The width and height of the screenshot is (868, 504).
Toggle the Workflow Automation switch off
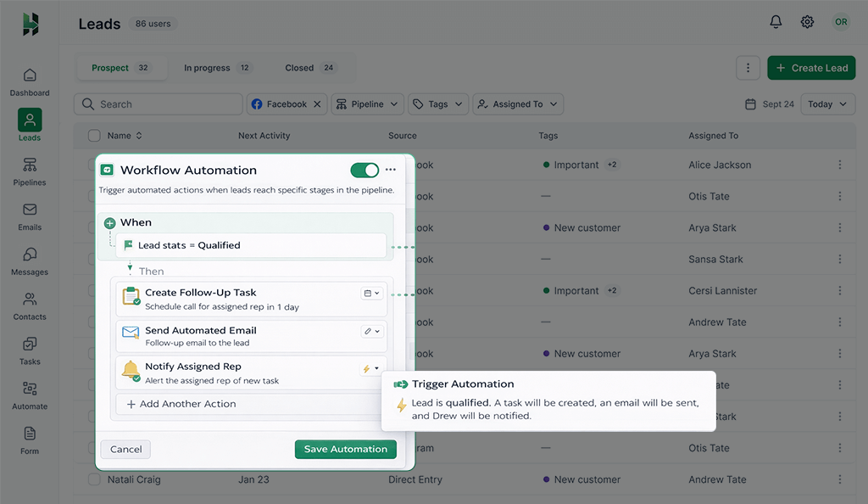[364, 170]
